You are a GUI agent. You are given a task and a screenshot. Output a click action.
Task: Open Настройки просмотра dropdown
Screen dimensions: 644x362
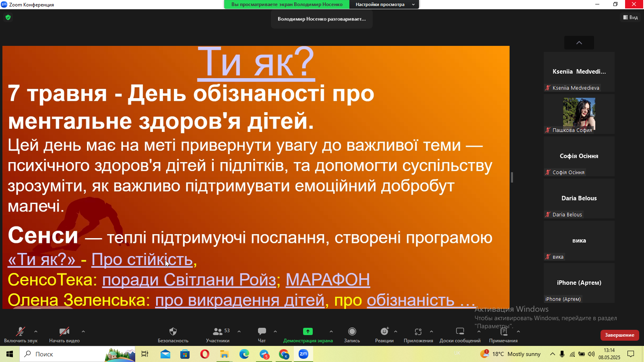click(384, 4)
